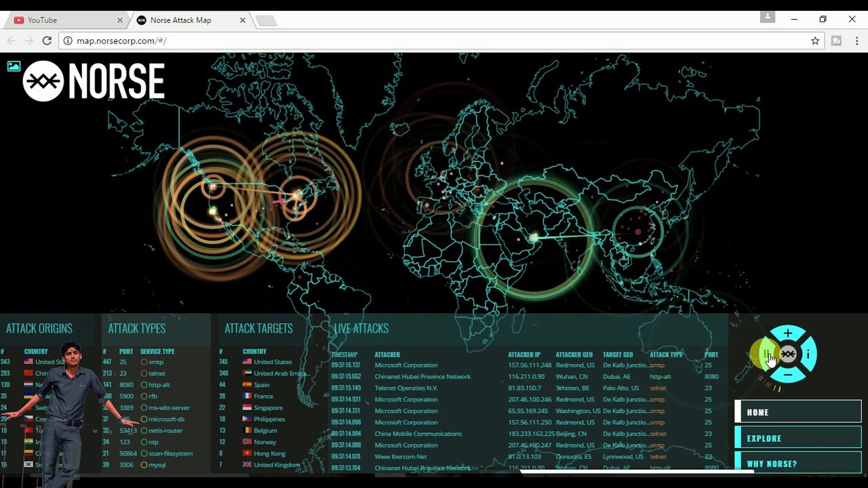Image resolution: width=868 pixels, height=488 pixels.
Task: Click United Kingdom flag in Attack Targets
Action: click(x=247, y=465)
